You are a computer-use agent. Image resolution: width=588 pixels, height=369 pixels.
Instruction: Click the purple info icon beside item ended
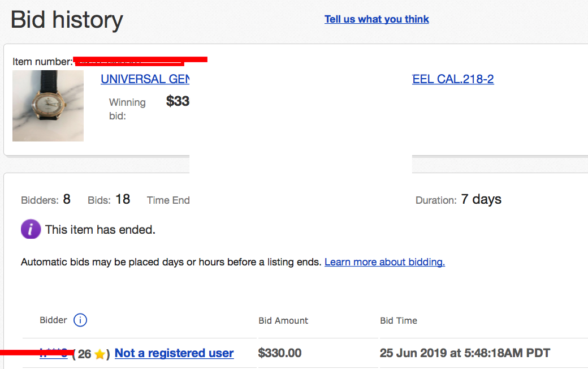coord(31,229)
